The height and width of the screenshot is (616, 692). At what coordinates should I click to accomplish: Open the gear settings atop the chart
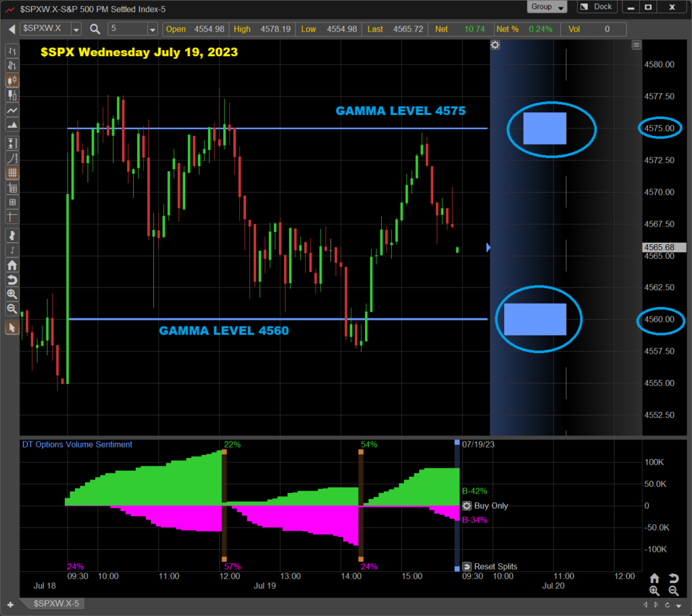coord(495,45)
